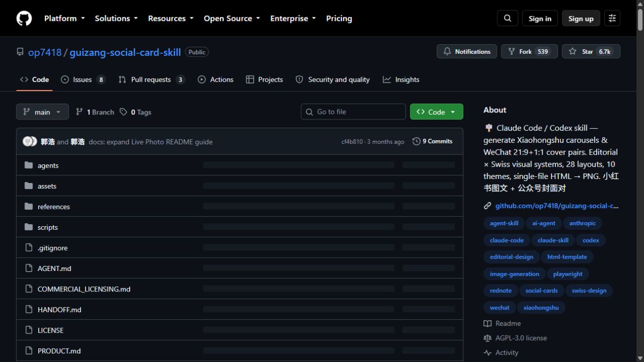This screenshot has height=362, width=644.
Task: Select the Code tab
Action: coord(35,79)
